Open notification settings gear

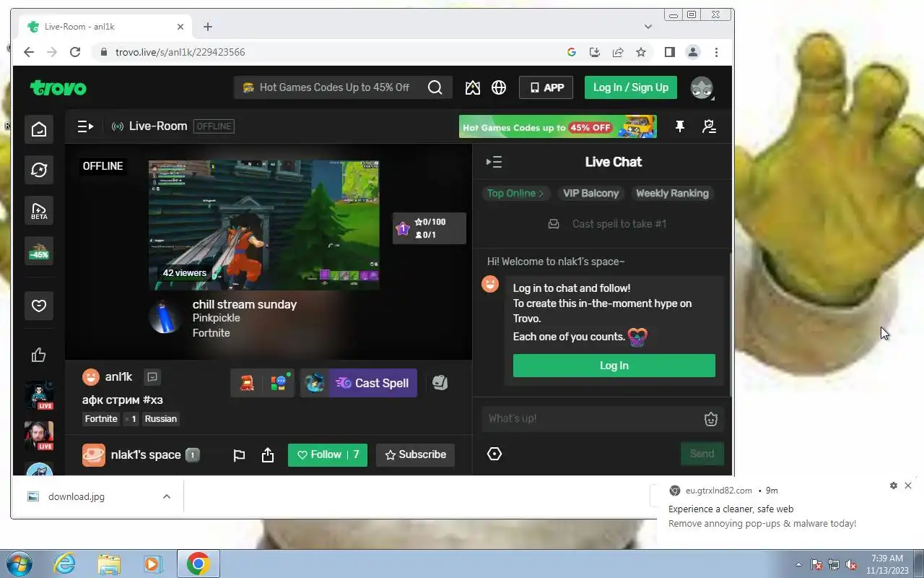[x=894, y=486]
